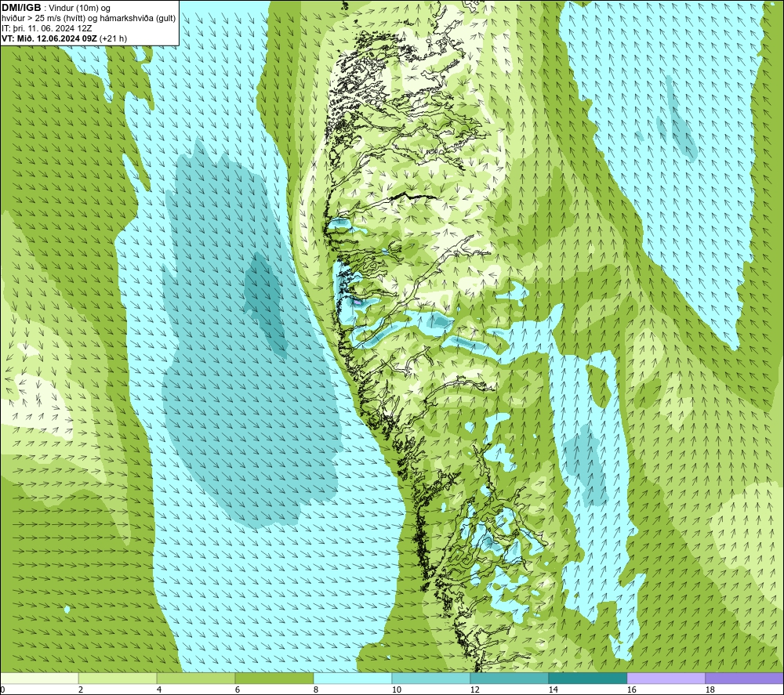Click the purple above-18 m/s legend swatch
Viewport: 784px width, 695px height.
(x=744, y=679)
